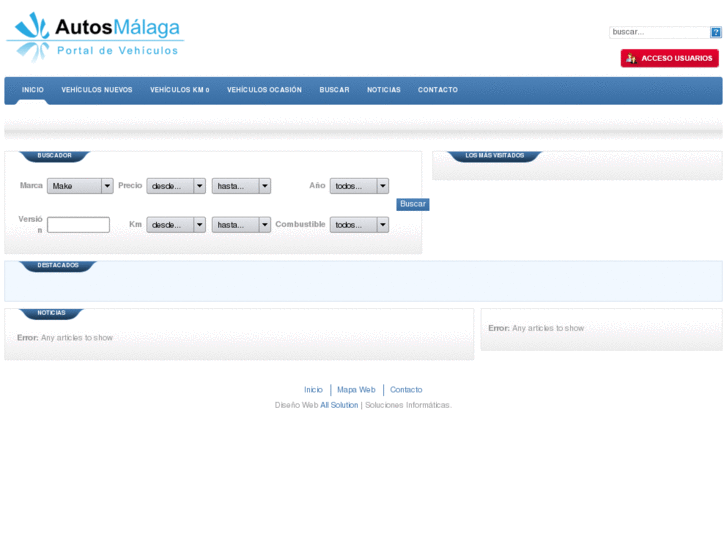This screenshot has width=727, height=545.
Task: Open the Km desde dropdown
Action: (x=176, y=225)
